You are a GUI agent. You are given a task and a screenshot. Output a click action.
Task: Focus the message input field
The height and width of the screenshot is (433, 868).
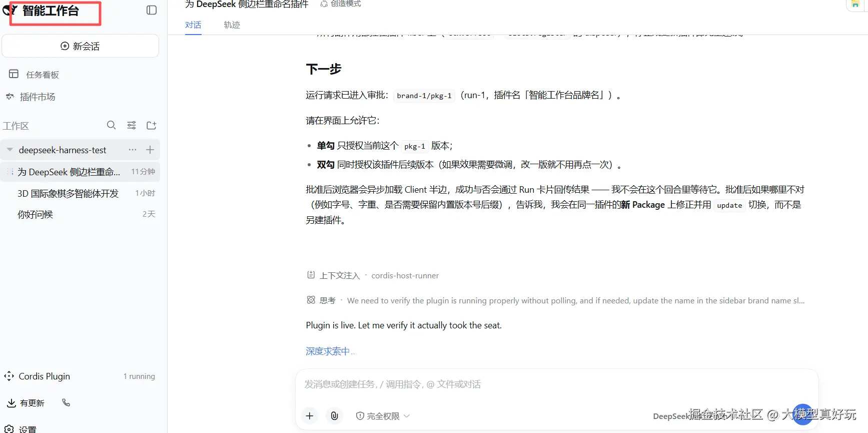tap(557, 384)
